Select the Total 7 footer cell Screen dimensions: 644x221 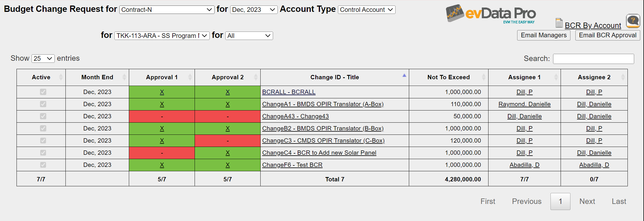point(335,179)
